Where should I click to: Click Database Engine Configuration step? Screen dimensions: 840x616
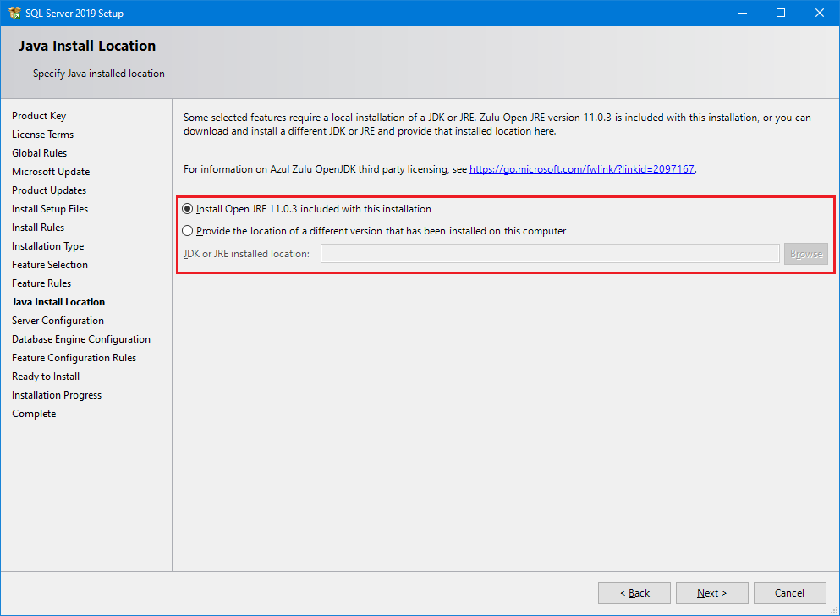pyautogui.click(x=81, y=339)
